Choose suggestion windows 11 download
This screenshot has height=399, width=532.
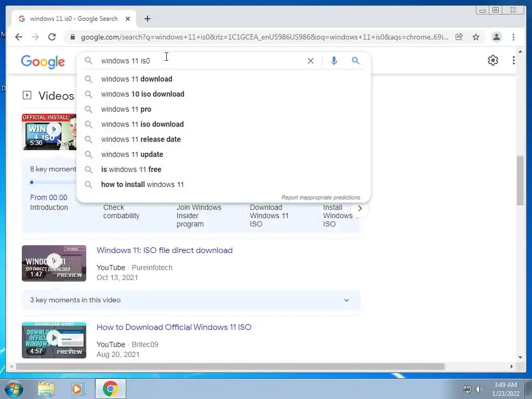click(223, 79)
